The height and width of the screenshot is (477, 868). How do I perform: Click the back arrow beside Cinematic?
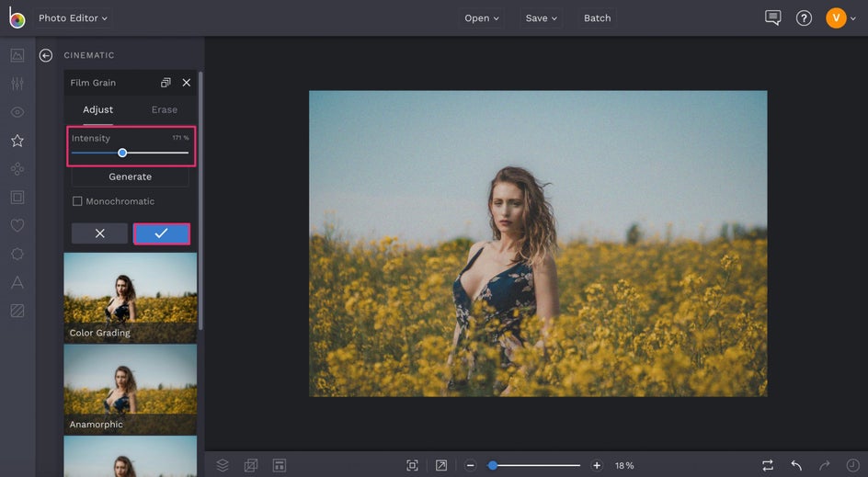click(46, 55)
